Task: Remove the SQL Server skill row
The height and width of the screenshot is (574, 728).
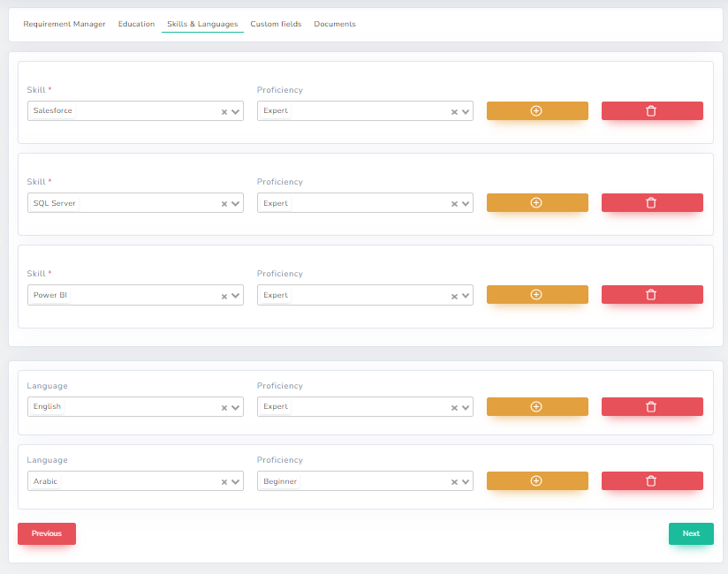Action: coord(651,202)
